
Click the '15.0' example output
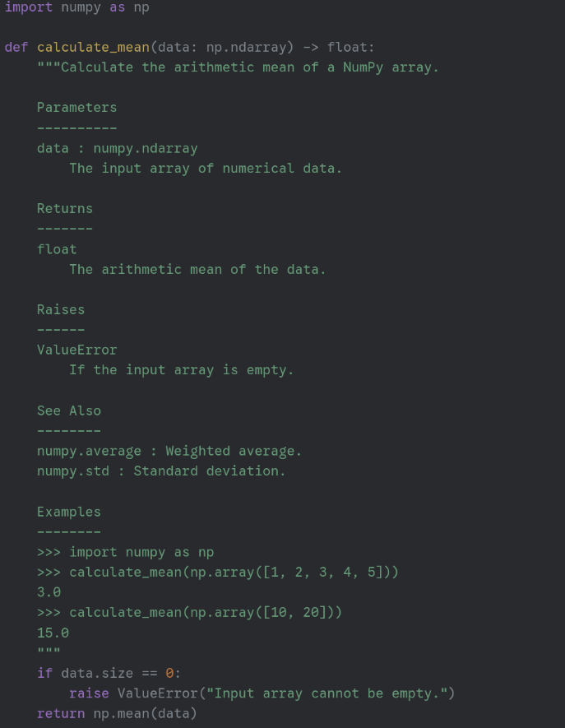pyautogui.click(x=53, y=633)
